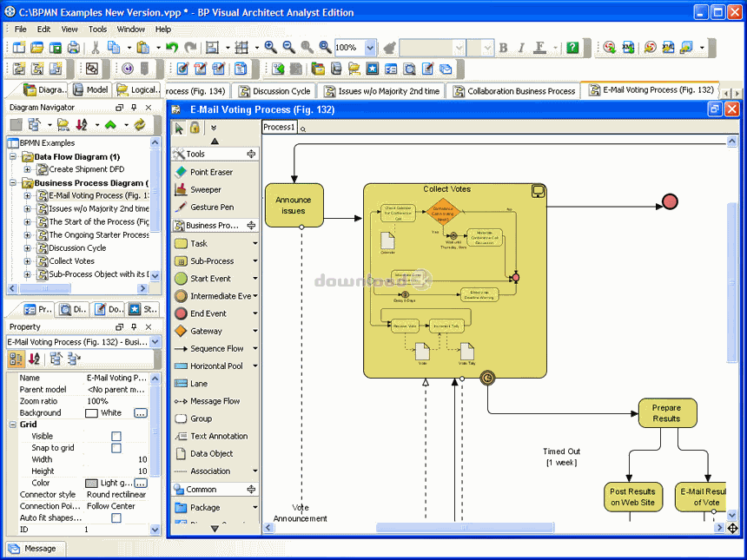Collapse the Data Flow Diagram tree node
The image size is (747, 560).
point(13,156)
